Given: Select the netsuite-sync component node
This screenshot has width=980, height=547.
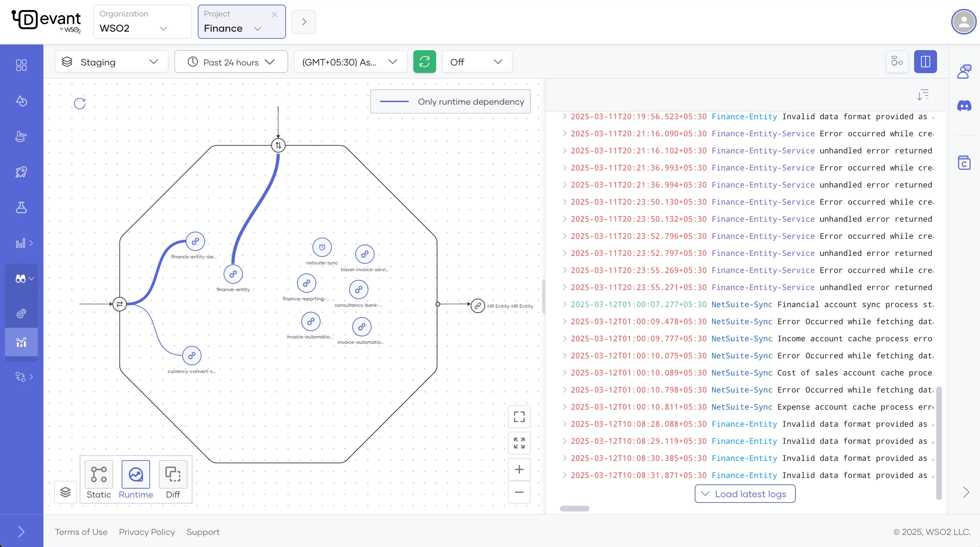Looking at the screenshot, I should [x=322, y=247].
